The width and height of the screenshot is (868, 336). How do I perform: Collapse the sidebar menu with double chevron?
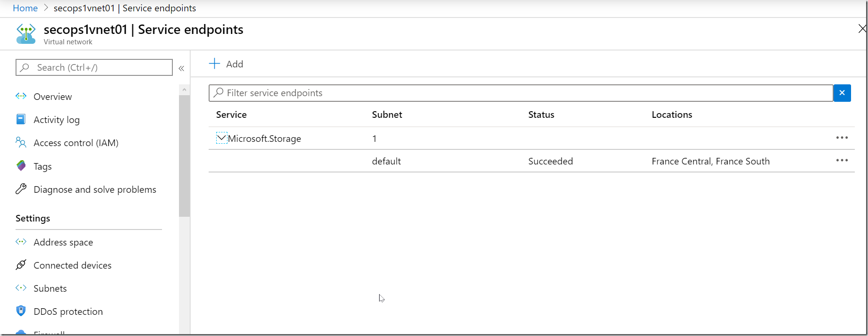tap(181, 68)
